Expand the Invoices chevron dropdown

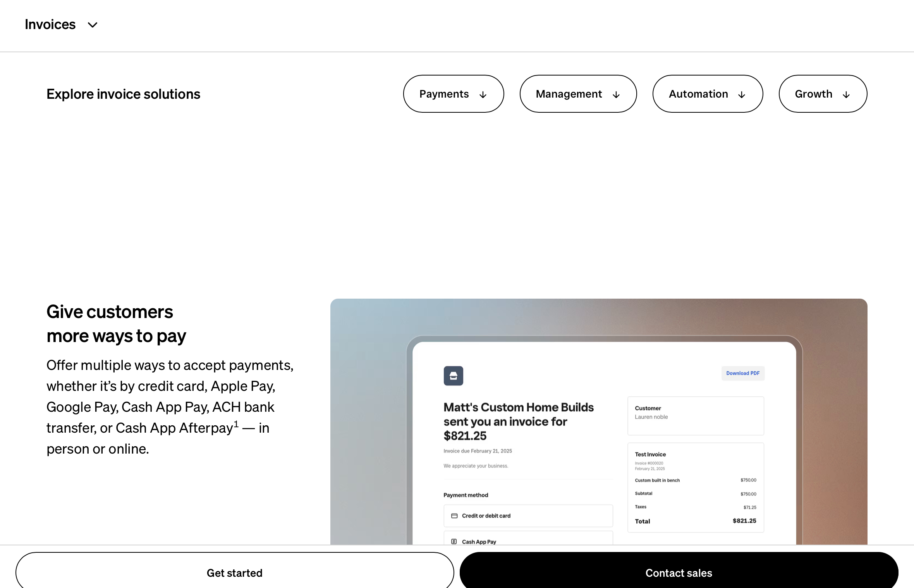click(x=93, y=25)
